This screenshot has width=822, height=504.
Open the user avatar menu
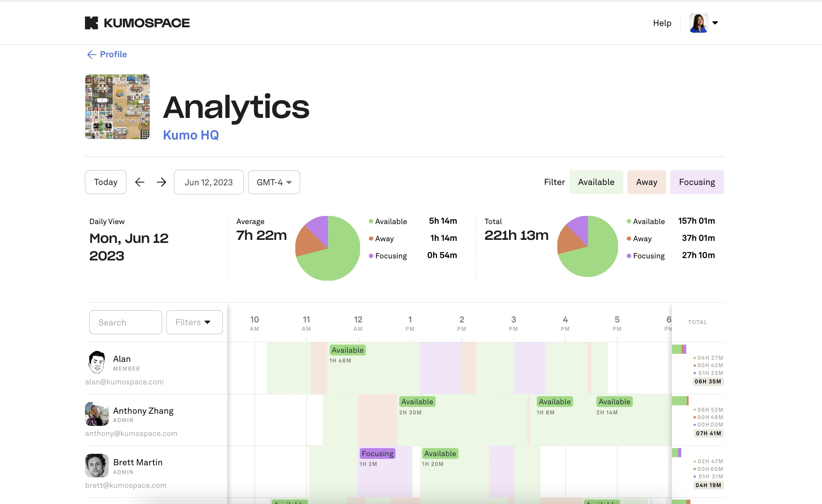698,23
